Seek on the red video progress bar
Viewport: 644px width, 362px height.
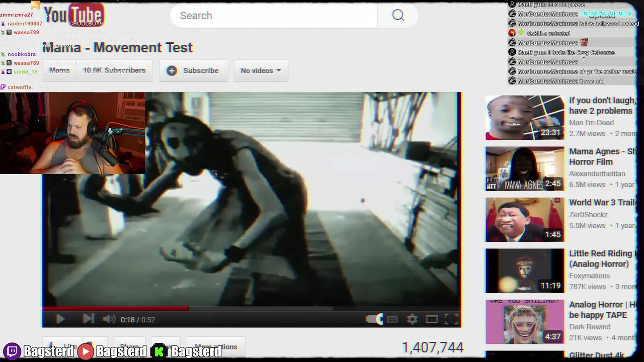115,308
